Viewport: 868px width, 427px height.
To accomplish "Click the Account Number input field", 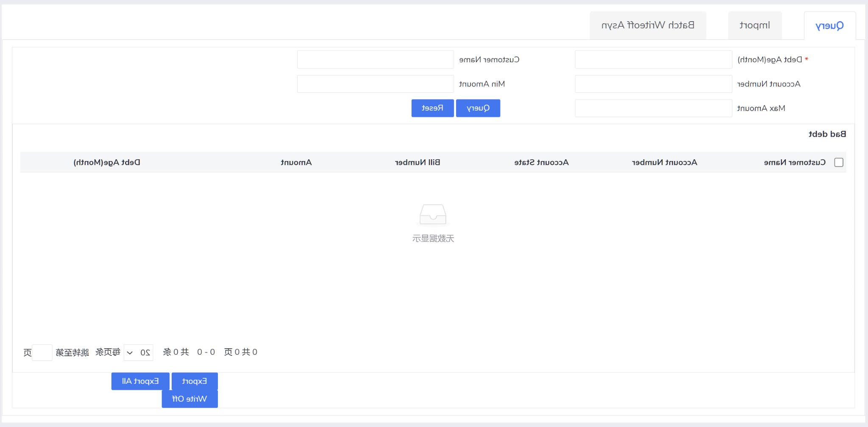I will click(653, 84).
